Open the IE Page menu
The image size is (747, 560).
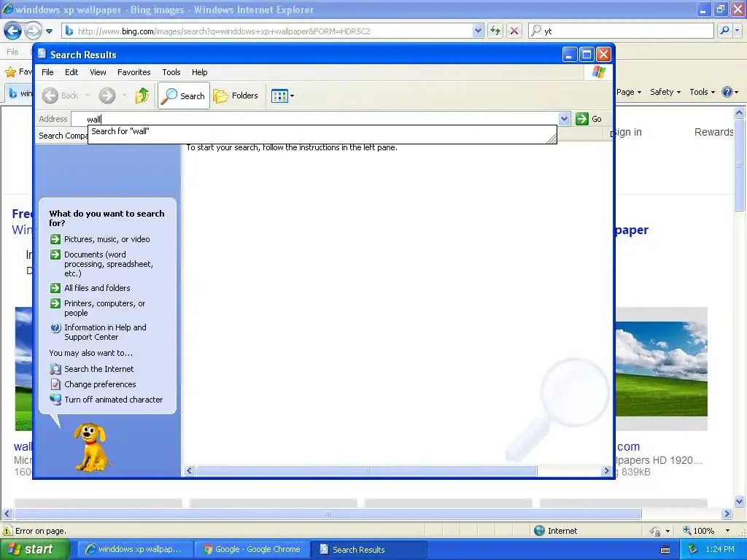[629, 92]
